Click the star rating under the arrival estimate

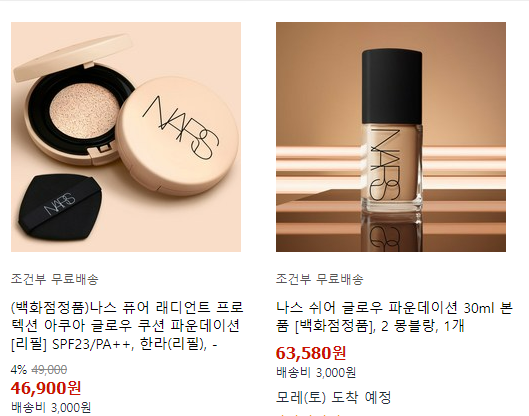click(x=309, y=414)
